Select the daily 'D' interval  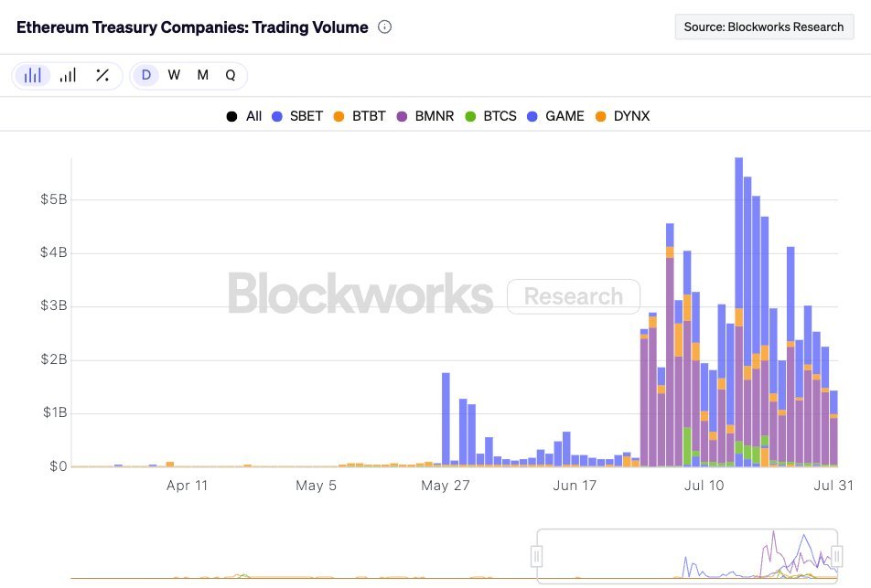point(146,75)
